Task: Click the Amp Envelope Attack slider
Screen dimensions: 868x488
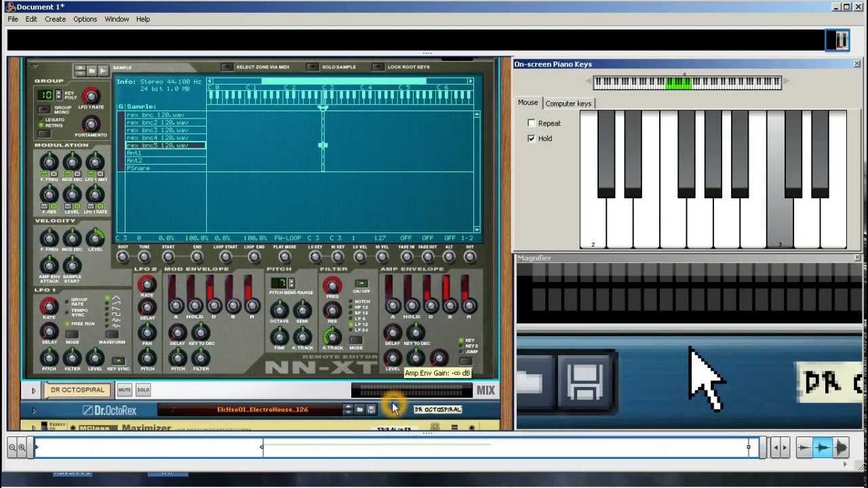Action: (x=393, y=293)
